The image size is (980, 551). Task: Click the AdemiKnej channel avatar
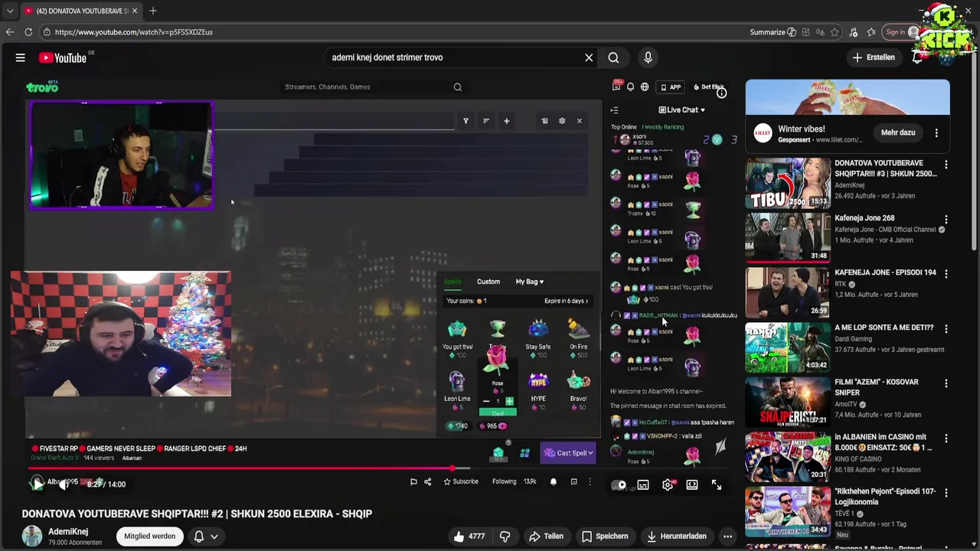32,536
